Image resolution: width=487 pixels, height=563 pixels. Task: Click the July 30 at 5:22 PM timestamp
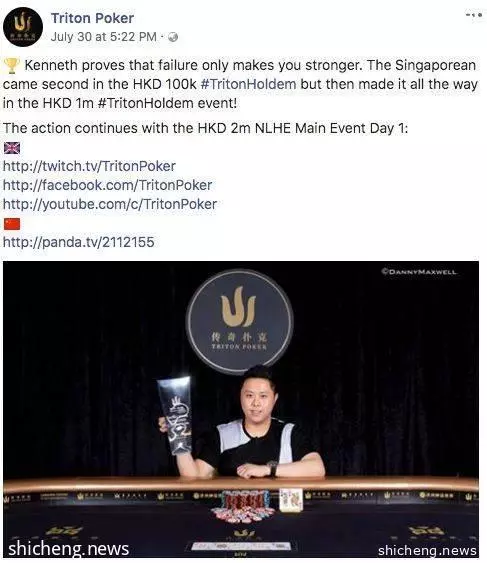(x=103, y=37)
